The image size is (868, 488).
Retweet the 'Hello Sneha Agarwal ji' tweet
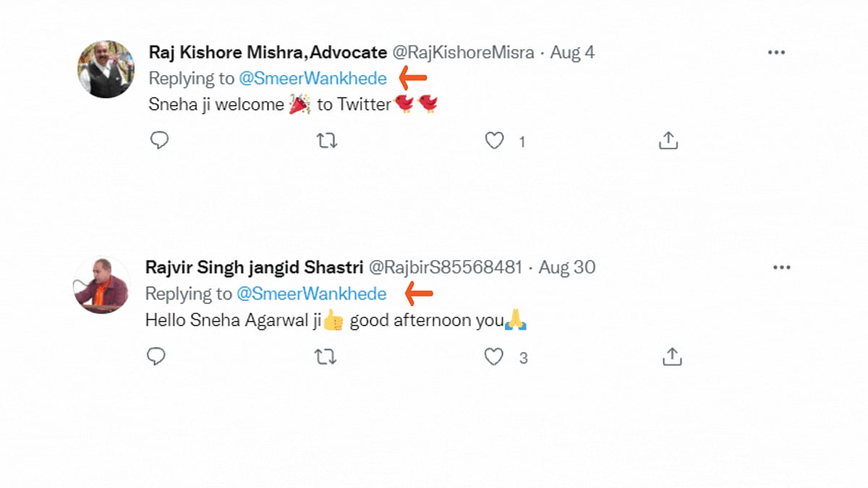coord(325,356)
